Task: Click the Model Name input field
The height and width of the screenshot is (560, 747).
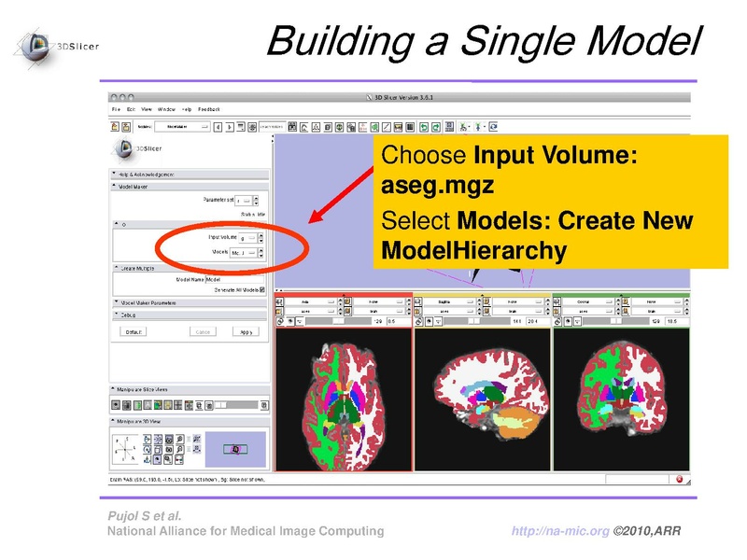Action: [234, 279]
